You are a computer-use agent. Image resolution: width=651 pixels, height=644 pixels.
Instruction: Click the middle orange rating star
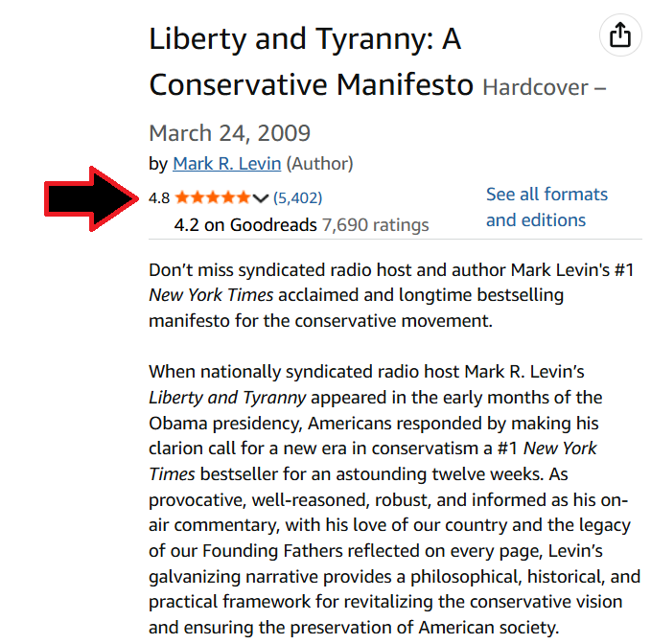point(213,197)
